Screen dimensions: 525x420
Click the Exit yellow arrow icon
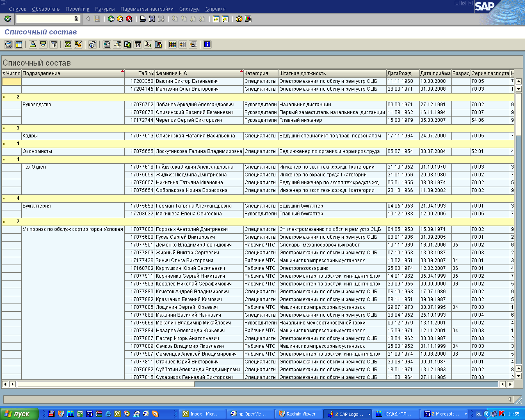(x=120, y=19)
